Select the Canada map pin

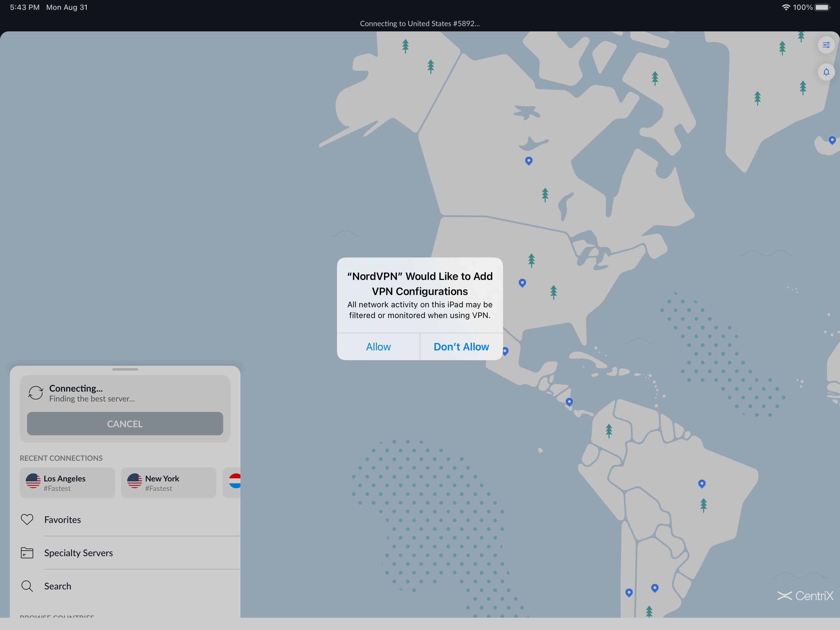[529, 160]
